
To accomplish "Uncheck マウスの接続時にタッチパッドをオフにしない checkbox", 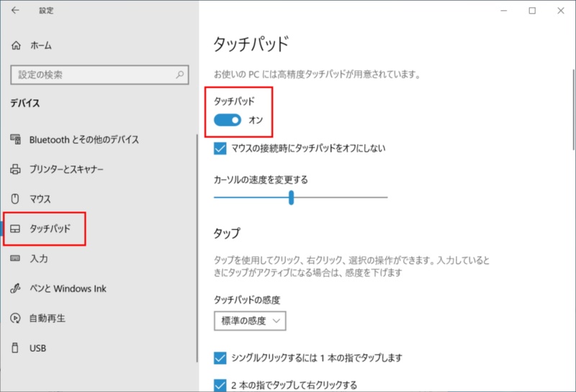I will click(221, 148).
